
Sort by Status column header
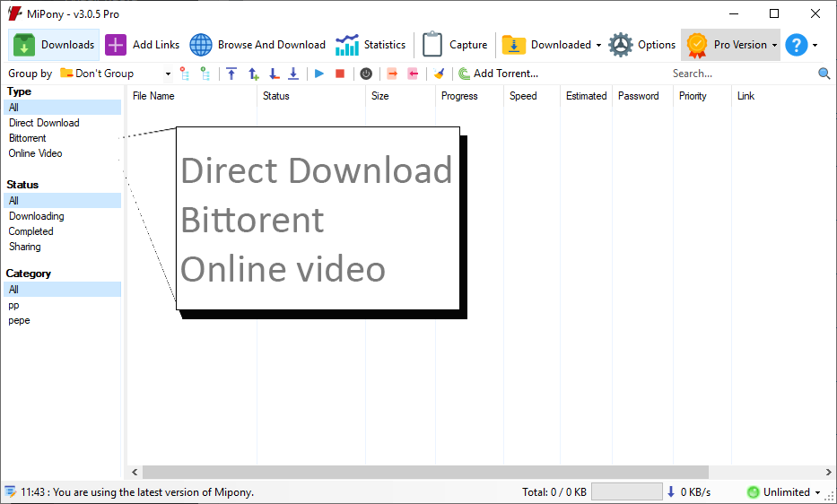[311, 96]
